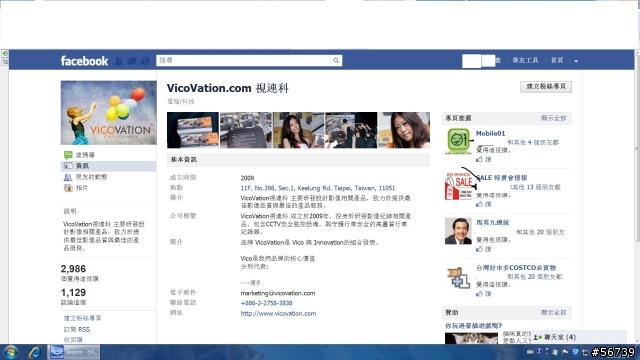Open the 首頁 home link in header
Viewport: 640px width, 360px height.
pos(557,60)
